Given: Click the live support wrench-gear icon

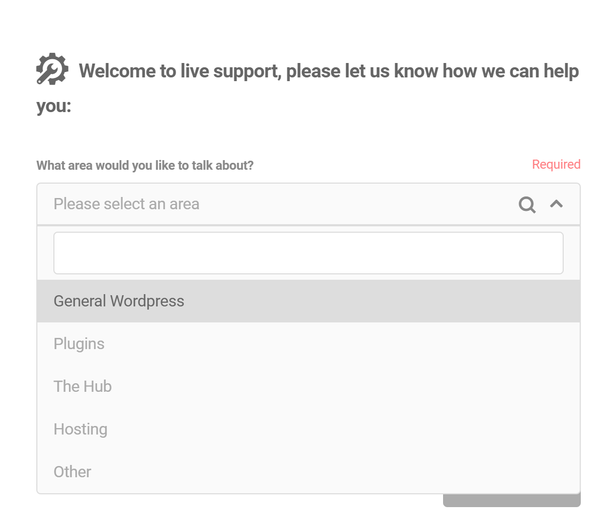Looking at the screenshot, I should click(52, 70).
